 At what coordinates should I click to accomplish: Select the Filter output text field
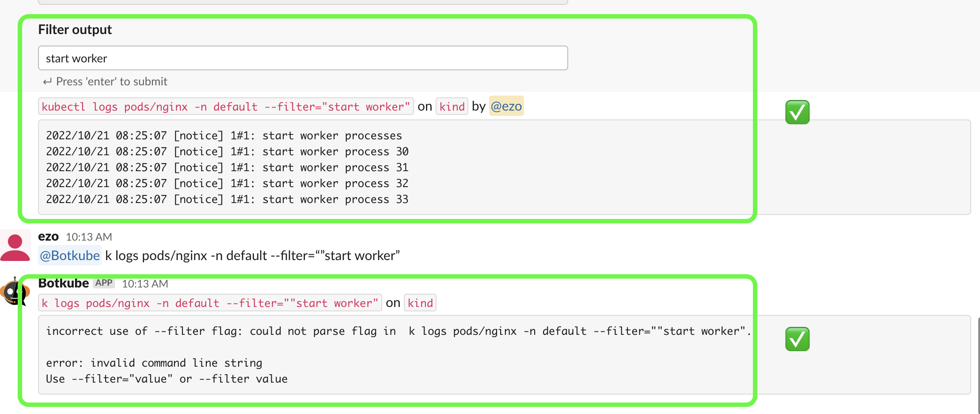pos(303,58)
